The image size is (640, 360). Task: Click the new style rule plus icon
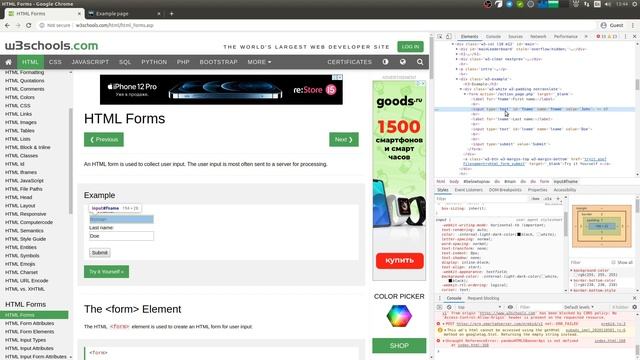(558, 199)
